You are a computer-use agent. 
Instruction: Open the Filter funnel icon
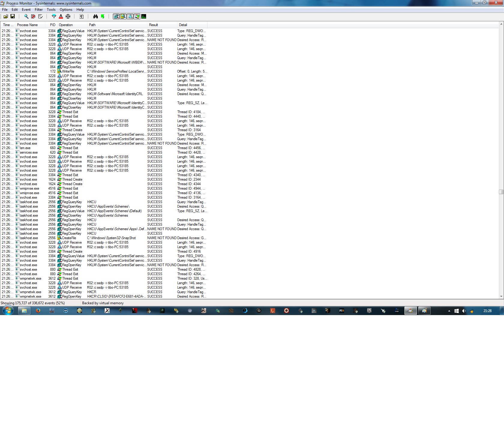[x=54, y=17]
